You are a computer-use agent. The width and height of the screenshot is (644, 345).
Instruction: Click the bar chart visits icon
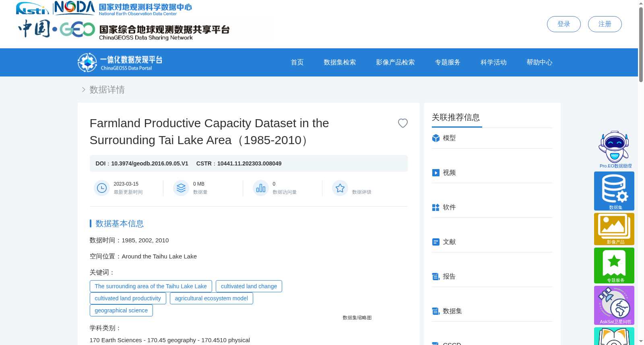point(261,188)
